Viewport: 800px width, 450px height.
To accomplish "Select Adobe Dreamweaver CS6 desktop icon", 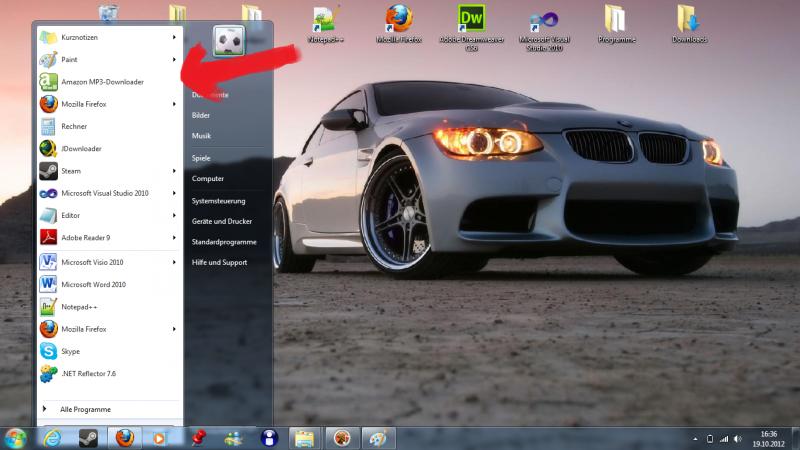I will pyautogui.click(x=471, y=28).
